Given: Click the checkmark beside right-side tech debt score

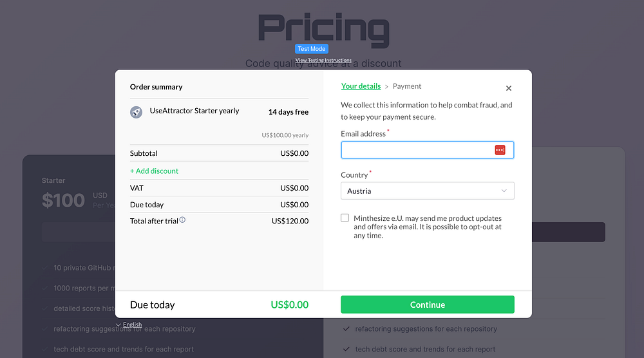Looking at the screenshot, I should (x=346, y=350).
